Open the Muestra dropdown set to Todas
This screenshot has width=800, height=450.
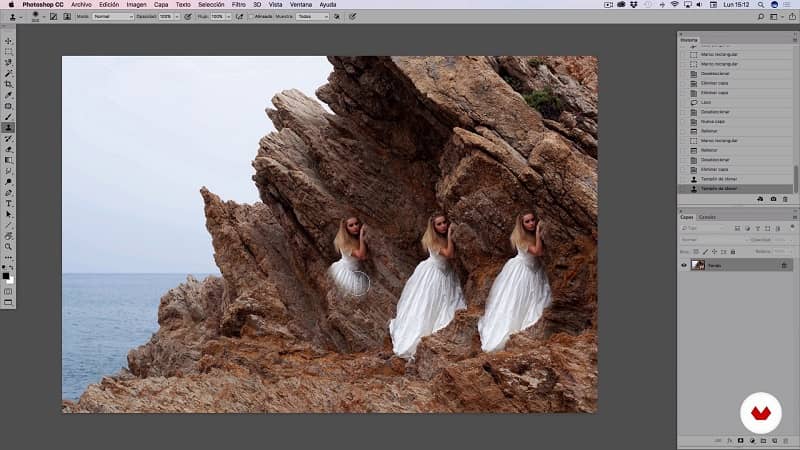(312, 16)
